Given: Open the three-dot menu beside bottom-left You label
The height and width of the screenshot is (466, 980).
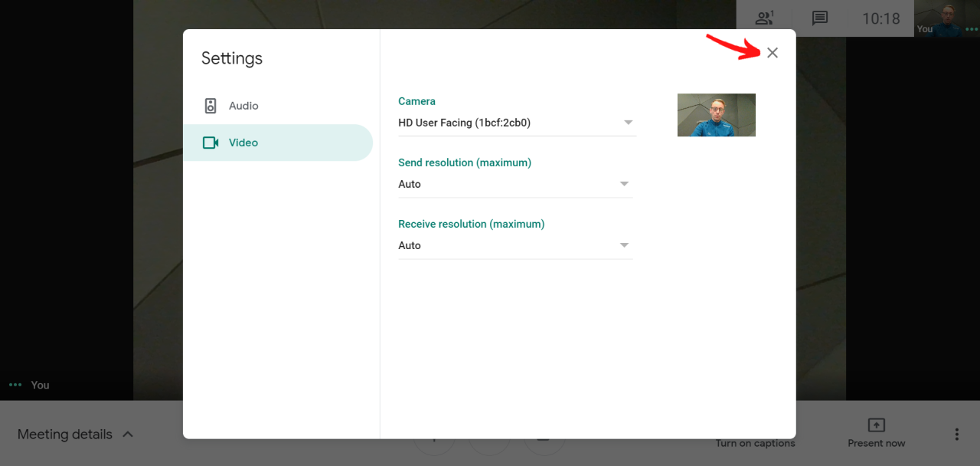Looking at the screenshot, I should click(14, 385).
